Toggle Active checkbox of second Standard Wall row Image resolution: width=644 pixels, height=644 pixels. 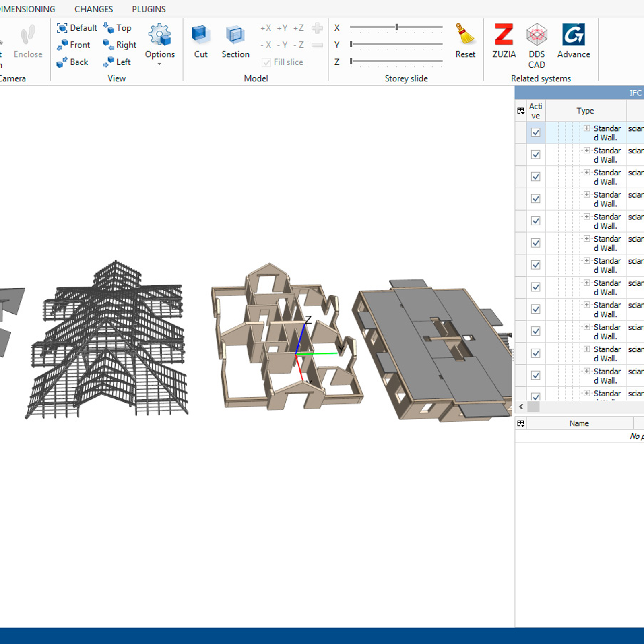pos(535,155)
